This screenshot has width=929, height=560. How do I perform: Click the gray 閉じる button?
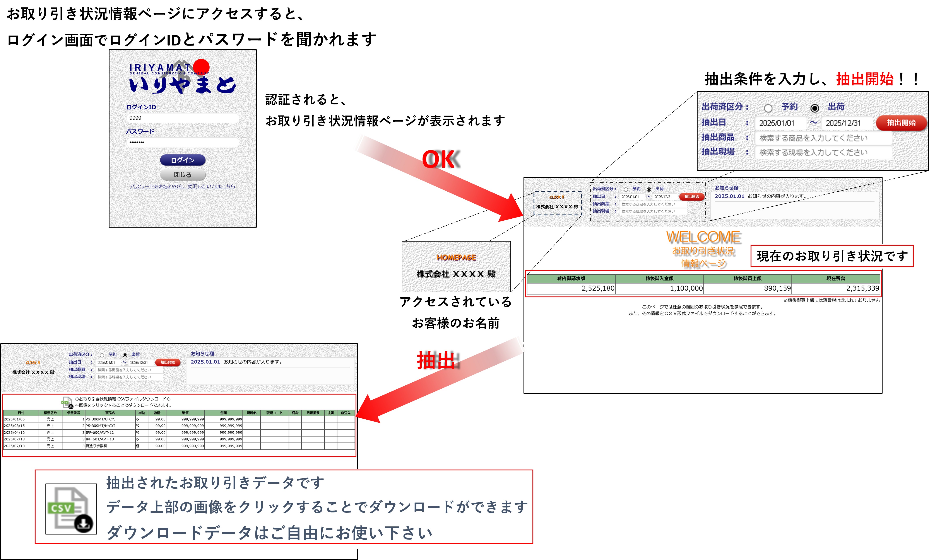point(183,175)
